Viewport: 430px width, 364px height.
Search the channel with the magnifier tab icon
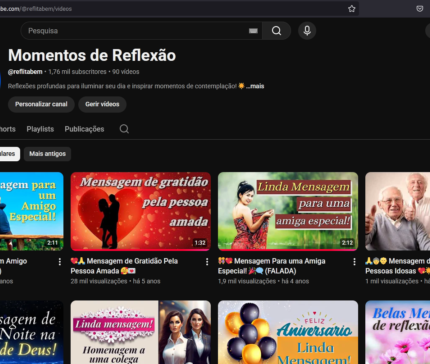(x=124, y=129)
